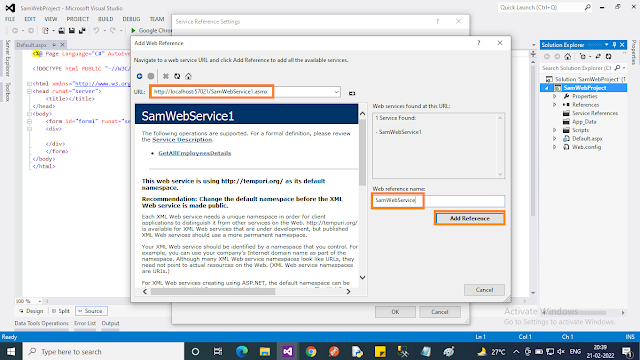Expand the Default.aspx tree node

click(555, 139)
